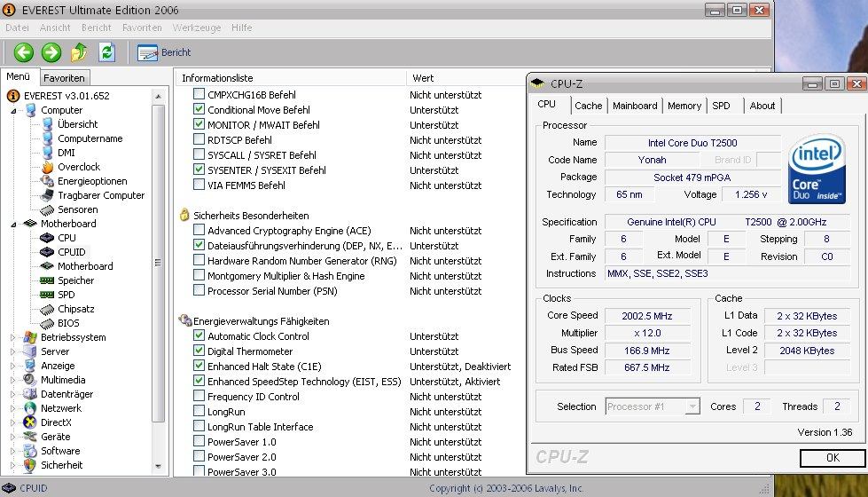
Task: Click tree panel scroll down arrow
Action: [159, 467]
